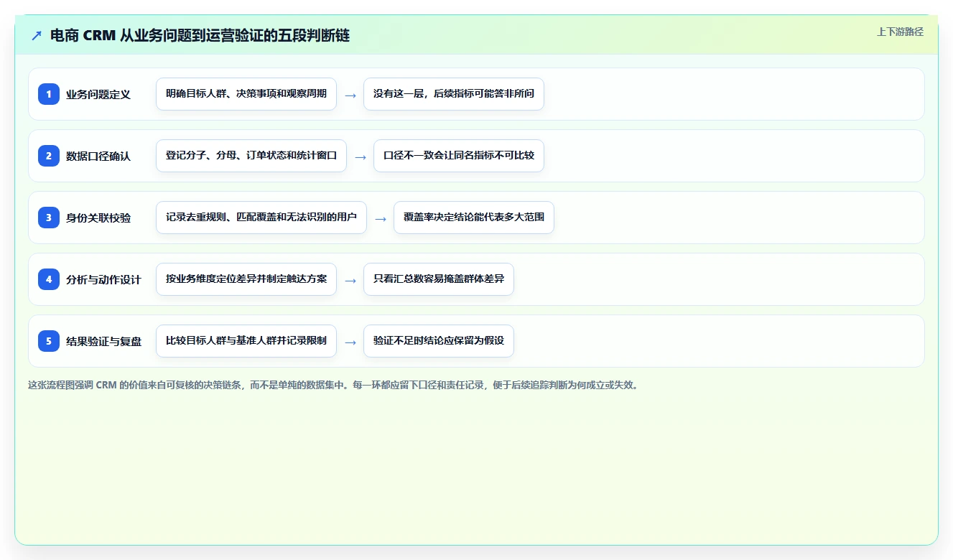The width and height of the screenshot is (953, 560).
Task: Click the arrow icon beside the title
Action: [37, 36]
